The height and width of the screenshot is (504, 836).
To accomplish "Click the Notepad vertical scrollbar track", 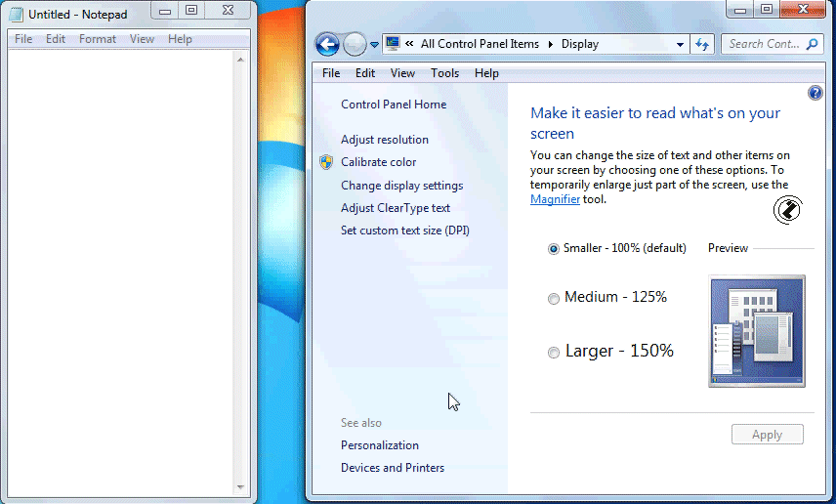I will 240,273.
